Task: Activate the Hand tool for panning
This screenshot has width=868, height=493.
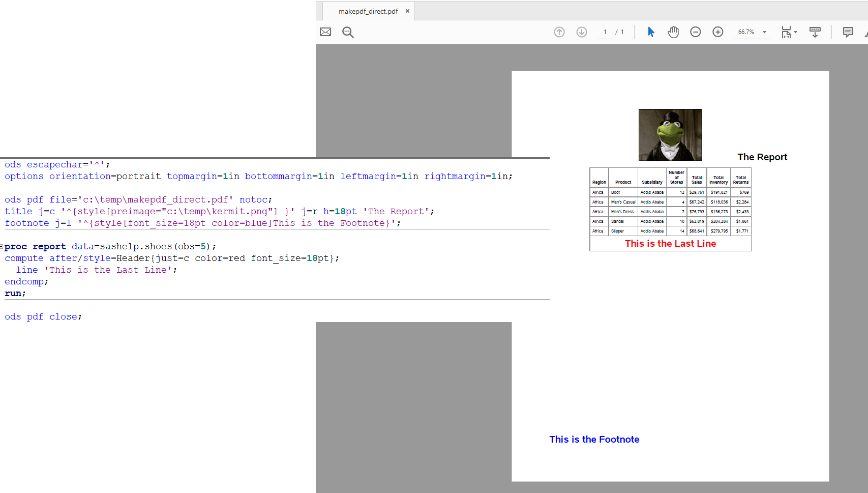Action: pos(673,32)
